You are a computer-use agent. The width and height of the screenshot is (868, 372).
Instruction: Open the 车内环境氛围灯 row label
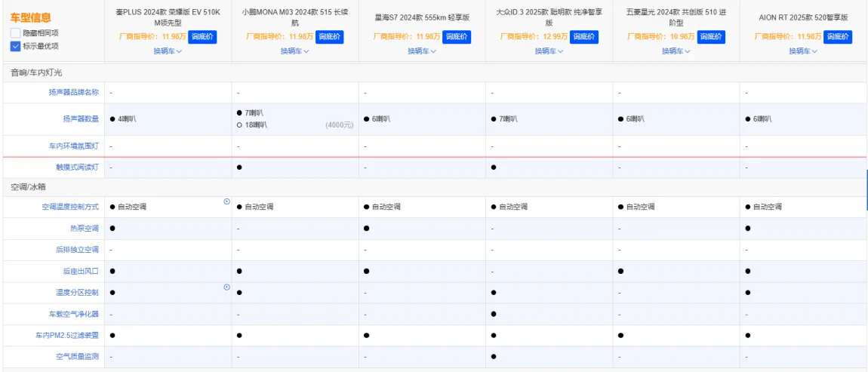click(74, 146)
